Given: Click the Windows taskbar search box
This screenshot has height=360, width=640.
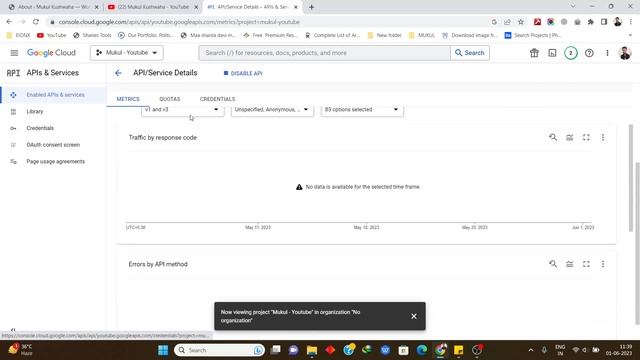Looking at the screenshot, I should (219, 350).
